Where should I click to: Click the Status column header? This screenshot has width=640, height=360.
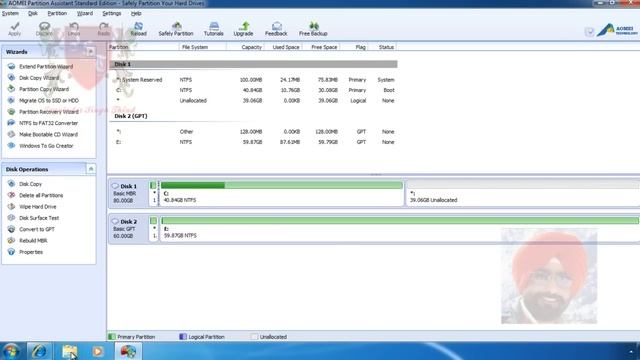point(382,47)
